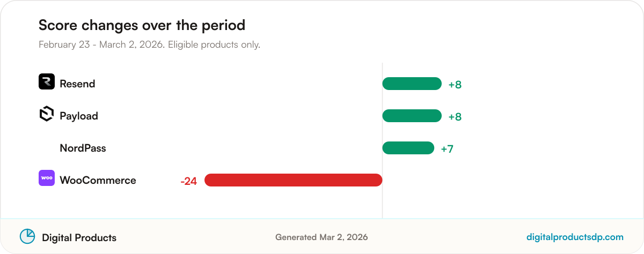Click the Resend logo icon
Image resolution: width=644 pixels, height=254 pixels.
(x=47, y=81)
